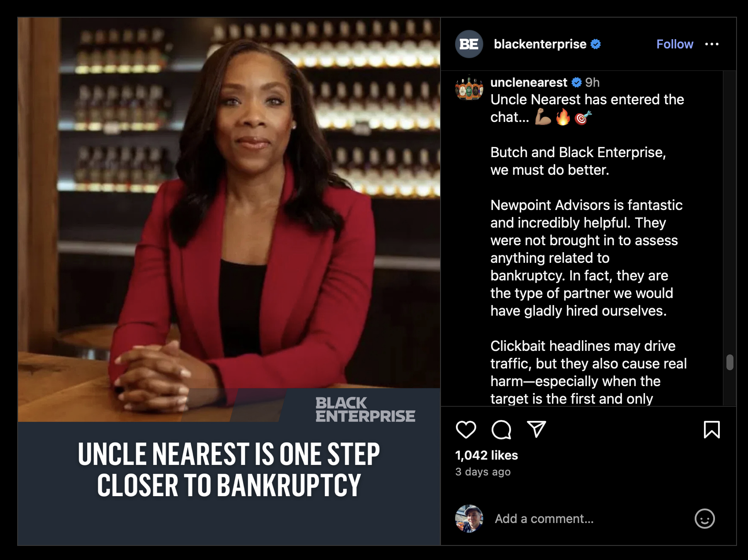Click blackenterprise verified badge

pyautogui.click(x=596, y=44)
